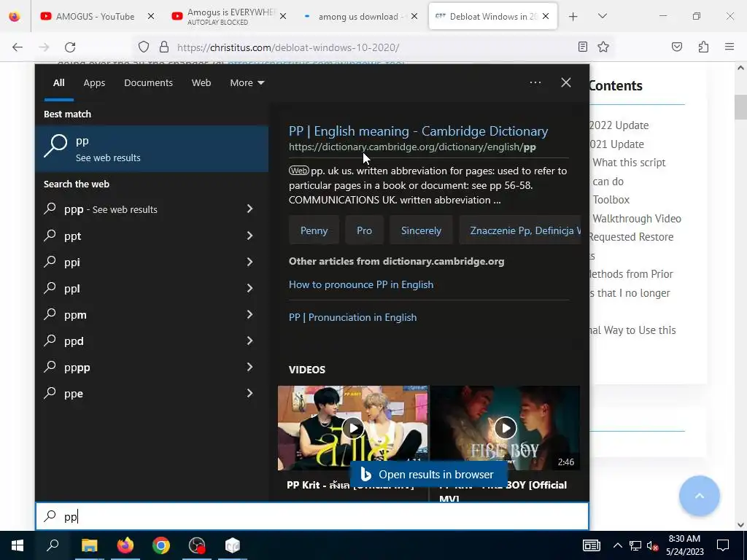
Task: Click the Znaczenie Pp chip button
Action: coord(520,230)
